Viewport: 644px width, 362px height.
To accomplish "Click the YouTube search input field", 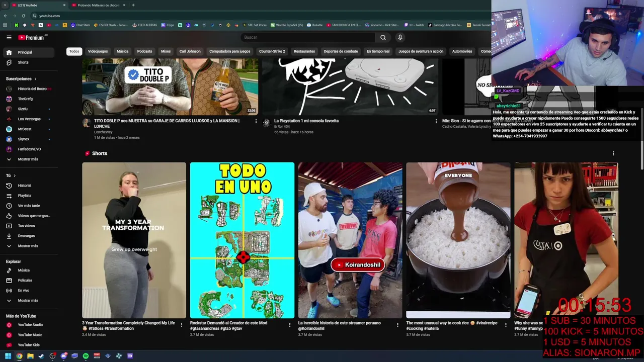I will coord(308,37).
